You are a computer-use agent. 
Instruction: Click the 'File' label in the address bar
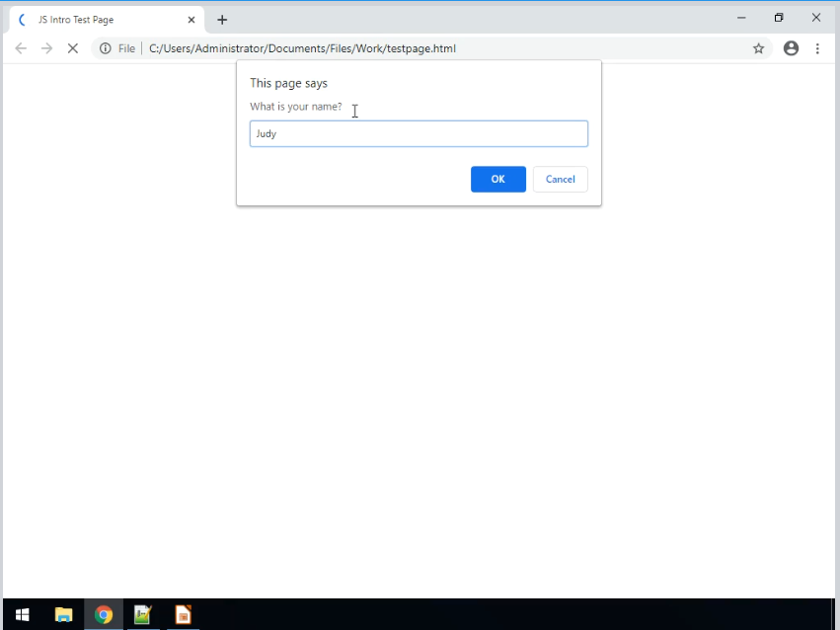[126, 48]
